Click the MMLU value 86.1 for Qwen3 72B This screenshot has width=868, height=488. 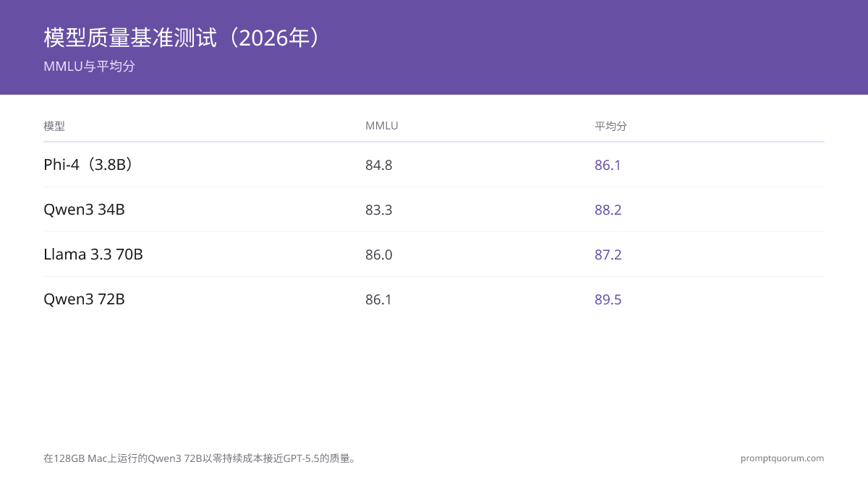378,299
